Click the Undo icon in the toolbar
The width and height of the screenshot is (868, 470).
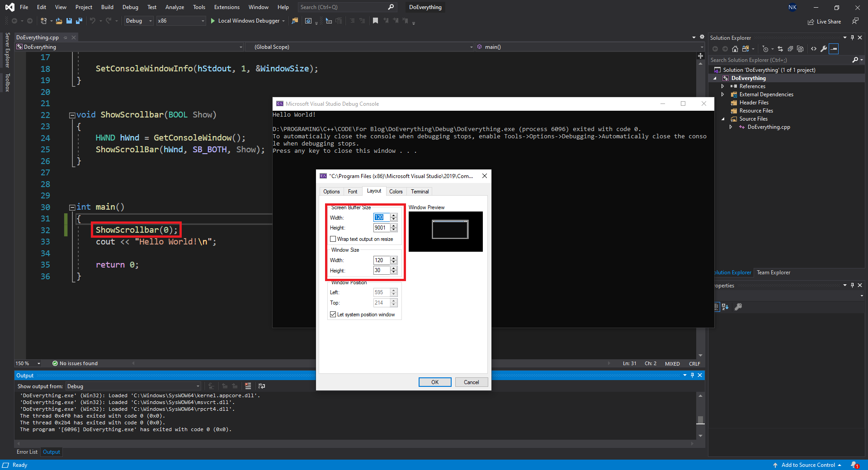[x=93, y=21]
